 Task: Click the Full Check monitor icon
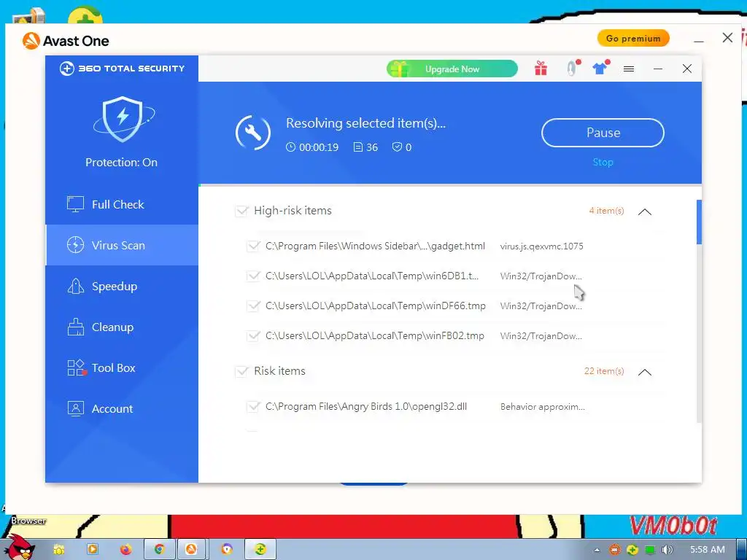coord(75,204)
